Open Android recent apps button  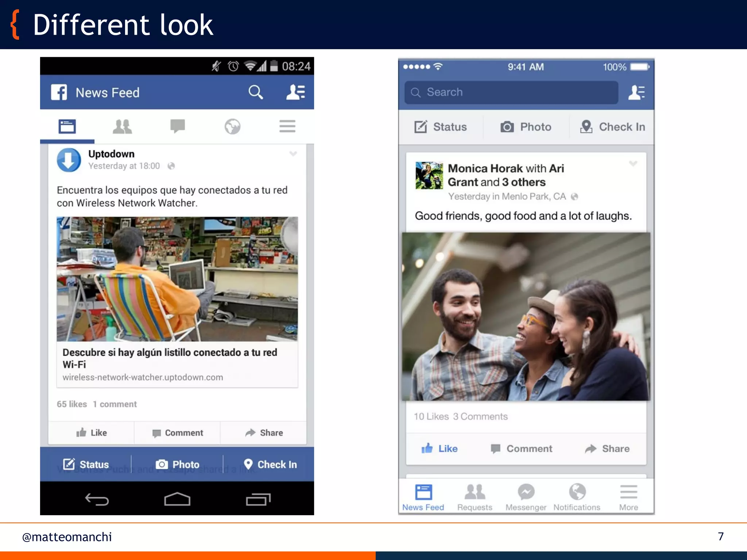(258, 499)
